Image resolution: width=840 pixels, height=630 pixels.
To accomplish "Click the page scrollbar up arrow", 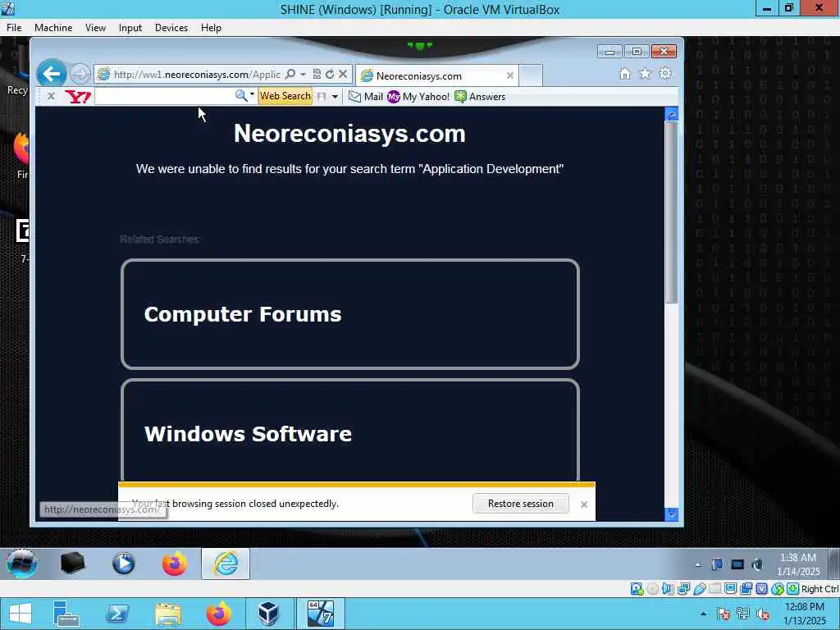I will [671, 113].
